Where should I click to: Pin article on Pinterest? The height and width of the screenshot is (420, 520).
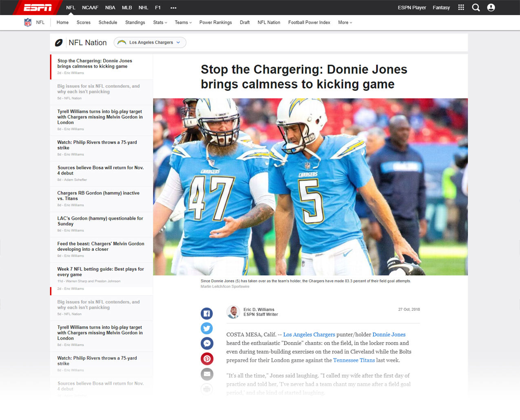click(207, 359)
